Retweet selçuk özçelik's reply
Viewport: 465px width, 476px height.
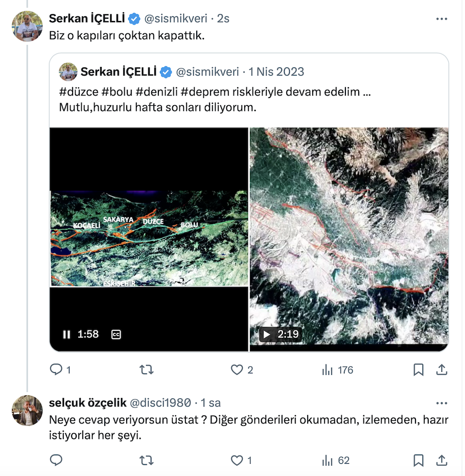(x=147, y=461)
